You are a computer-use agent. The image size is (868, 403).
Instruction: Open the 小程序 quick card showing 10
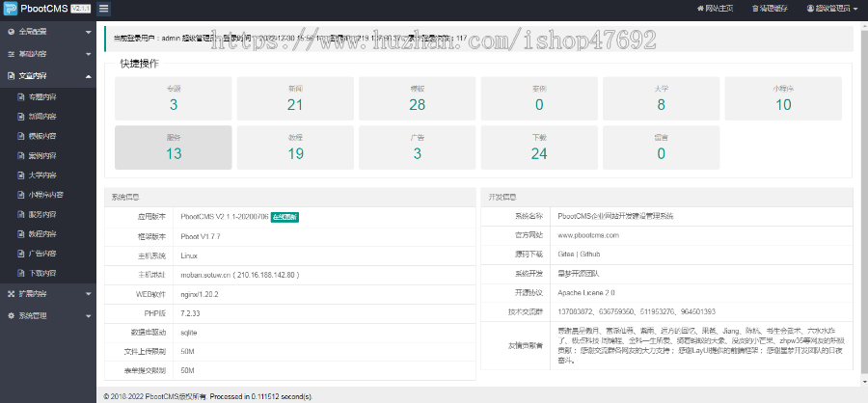[783, 98]
